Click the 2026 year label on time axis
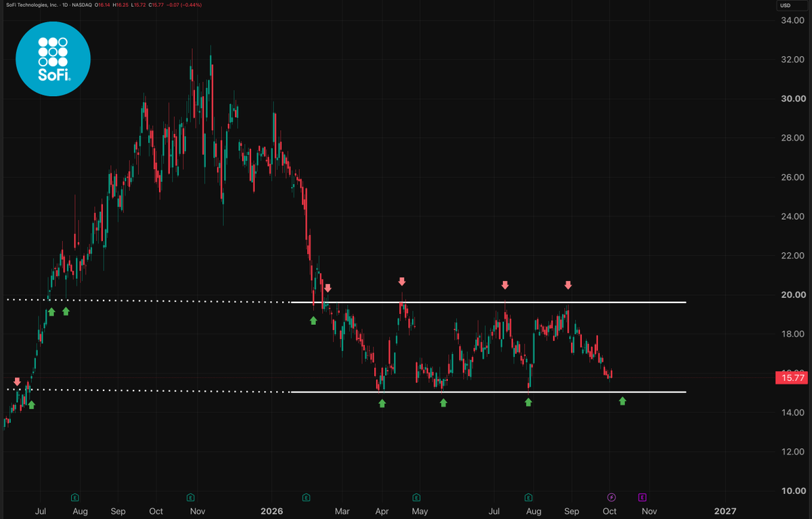Image resolution: width=812 pixels, height=519 pixels. coord(272,511)
